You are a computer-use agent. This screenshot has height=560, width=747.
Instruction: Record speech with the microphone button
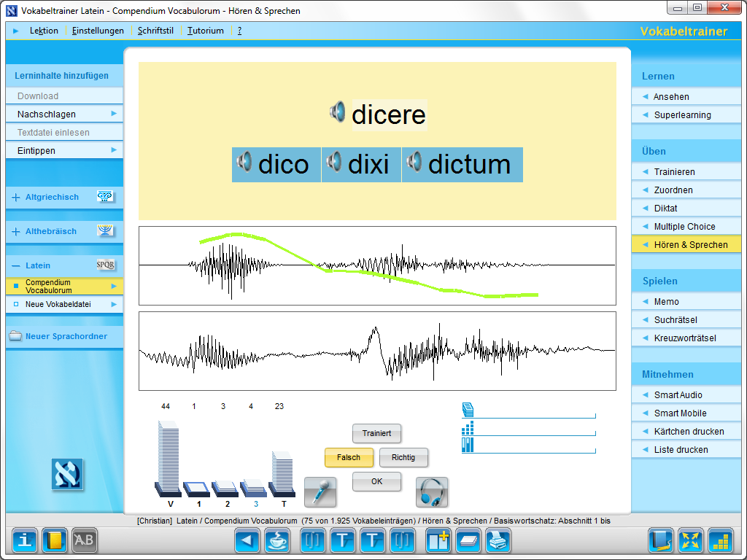click(x=320, y=492)
